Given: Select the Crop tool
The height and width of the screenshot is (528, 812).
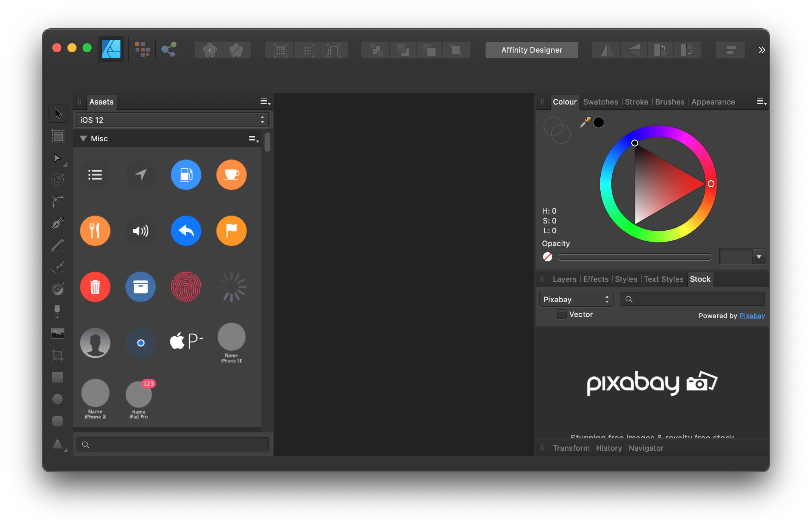Looking at the screenshot, I should click(58, 355).
